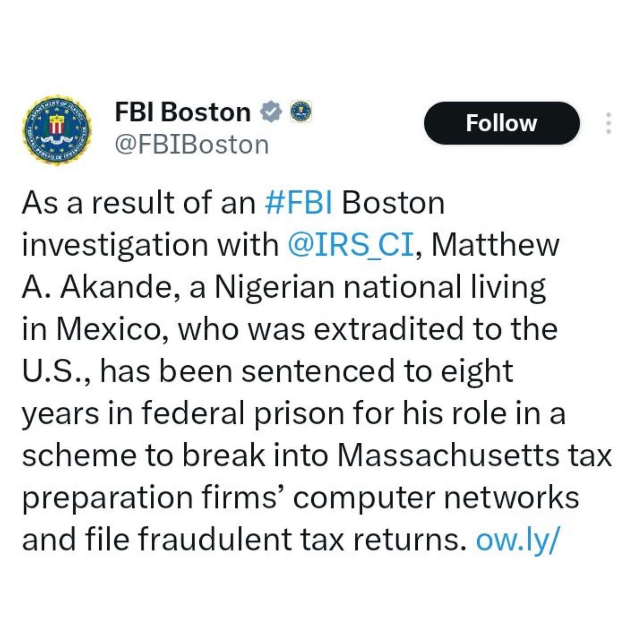The height and width of the screenshot is (644, 644).
Task: Open the FBI Boston profile avatar
Action: 57,130
